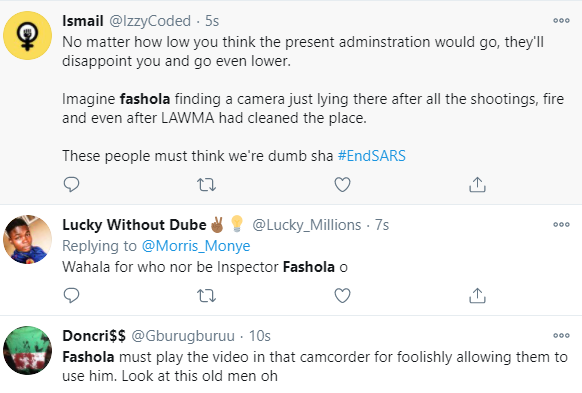The width and height of the screenshot is (582, 393).
Task: View Lucky Without Dube's profile photo
Action: pos(27,239)
